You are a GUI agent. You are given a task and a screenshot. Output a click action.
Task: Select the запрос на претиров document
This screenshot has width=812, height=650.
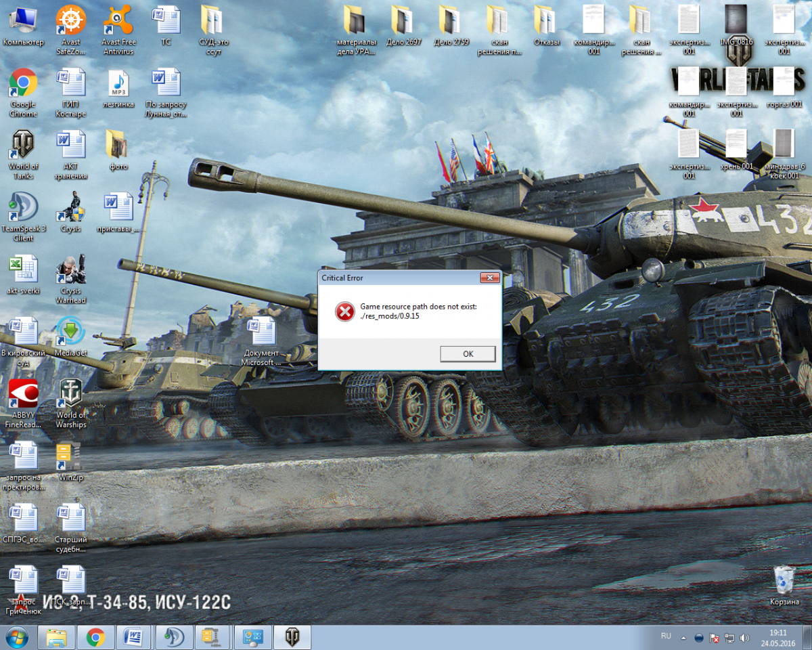[x=23, y=467]
